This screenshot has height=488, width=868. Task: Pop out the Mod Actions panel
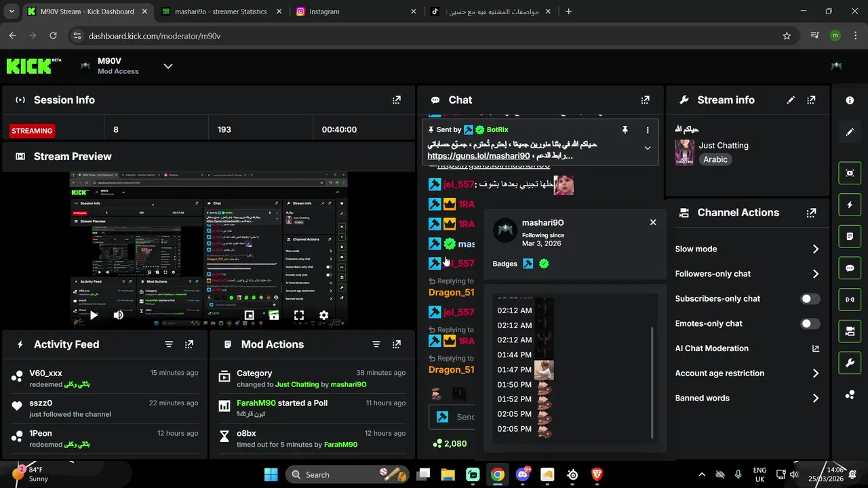click(x=397, y=344)
